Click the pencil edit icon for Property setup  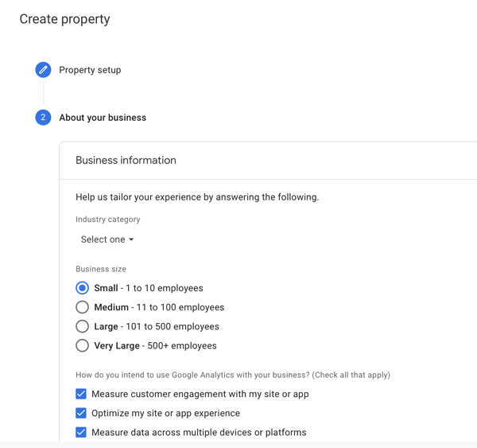click(x=43, y=70)
